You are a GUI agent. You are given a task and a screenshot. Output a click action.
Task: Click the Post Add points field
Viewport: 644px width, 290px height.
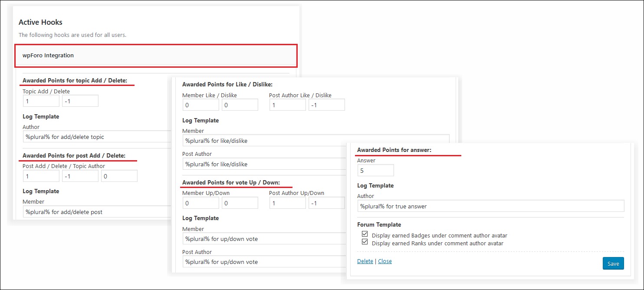pyautogui.click(x=41, y=176)
